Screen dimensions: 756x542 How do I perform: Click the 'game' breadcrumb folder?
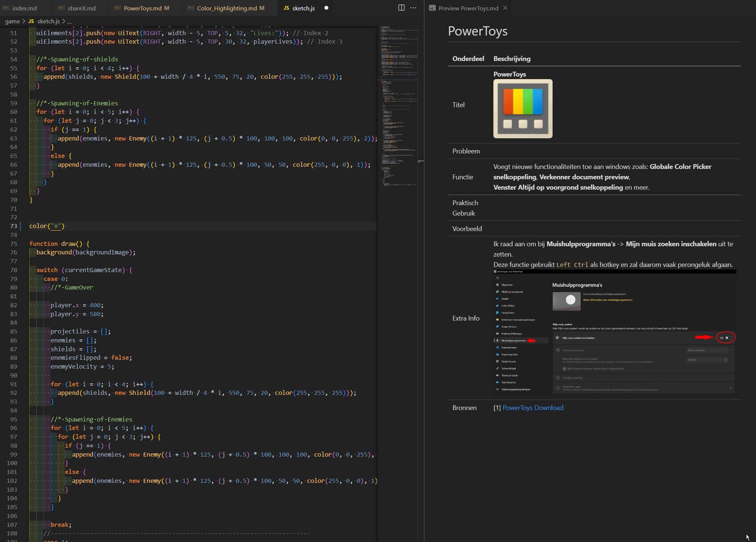point(12,21)
